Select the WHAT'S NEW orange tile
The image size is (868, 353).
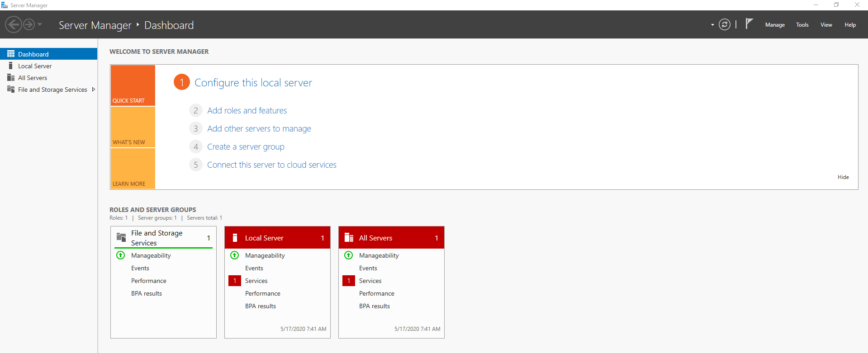pyautogui.click(x=133, y=127)
